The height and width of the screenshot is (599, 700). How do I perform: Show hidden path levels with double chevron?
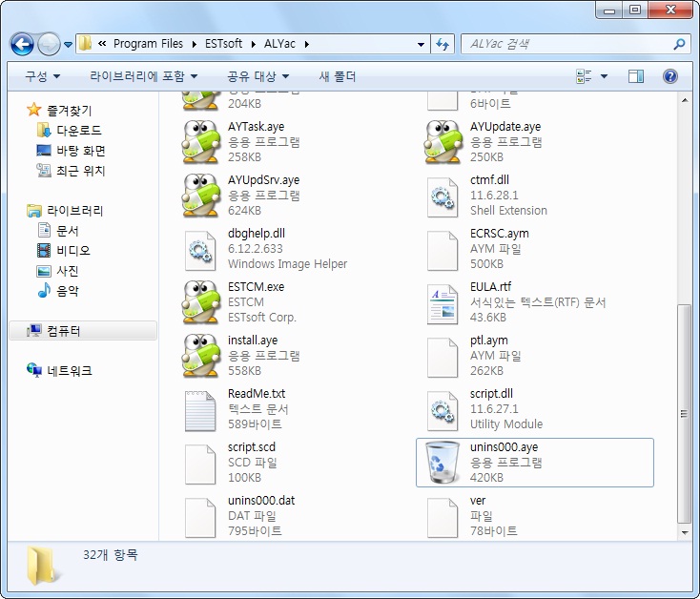coord(102,44)
